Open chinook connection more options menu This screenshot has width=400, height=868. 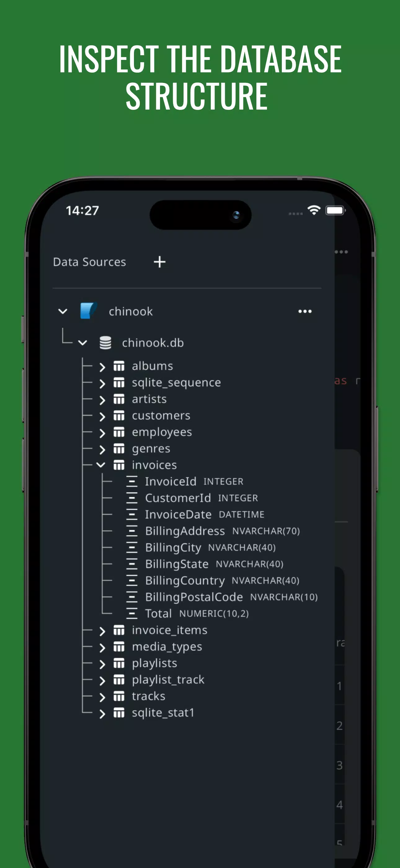point(305,311)
